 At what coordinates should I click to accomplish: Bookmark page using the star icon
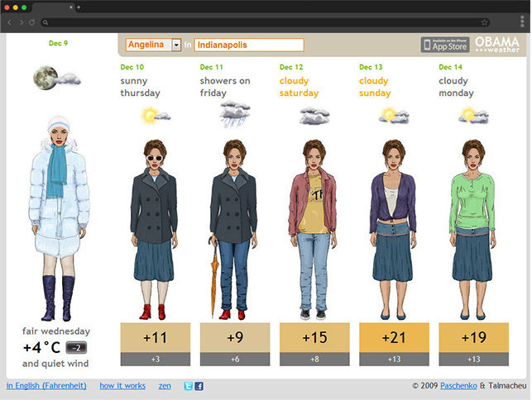[x=484, y=22]
